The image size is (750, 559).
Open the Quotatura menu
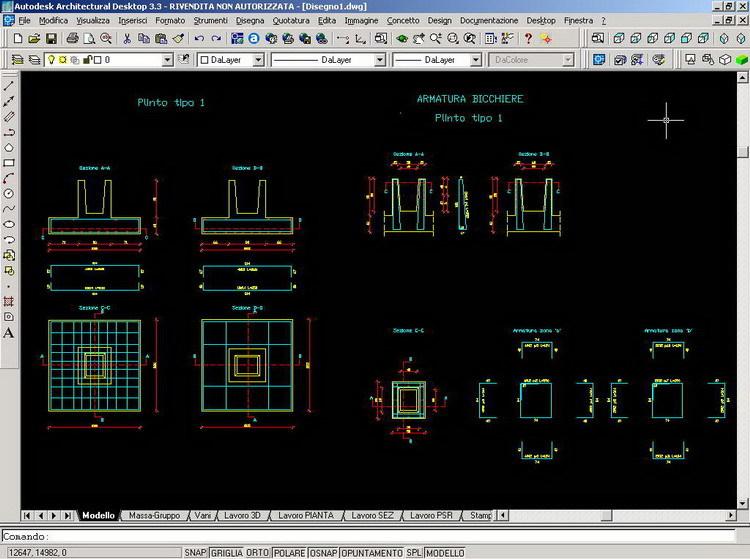(x=291, y=20)
